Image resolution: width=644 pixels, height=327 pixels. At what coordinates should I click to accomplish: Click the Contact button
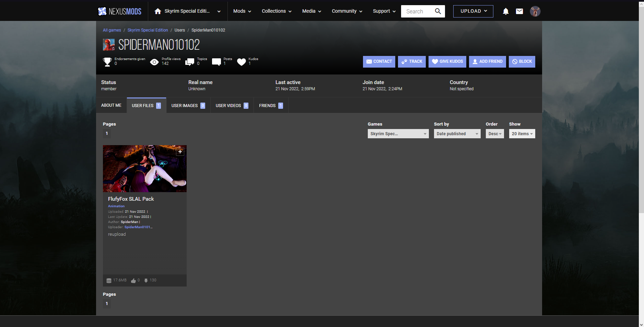click(x=379, y=62)
